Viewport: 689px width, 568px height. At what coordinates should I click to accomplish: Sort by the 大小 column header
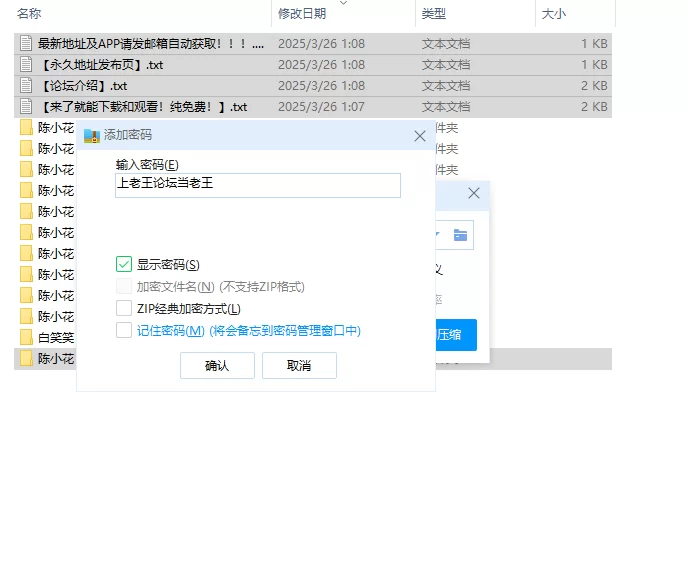[554, 14]
